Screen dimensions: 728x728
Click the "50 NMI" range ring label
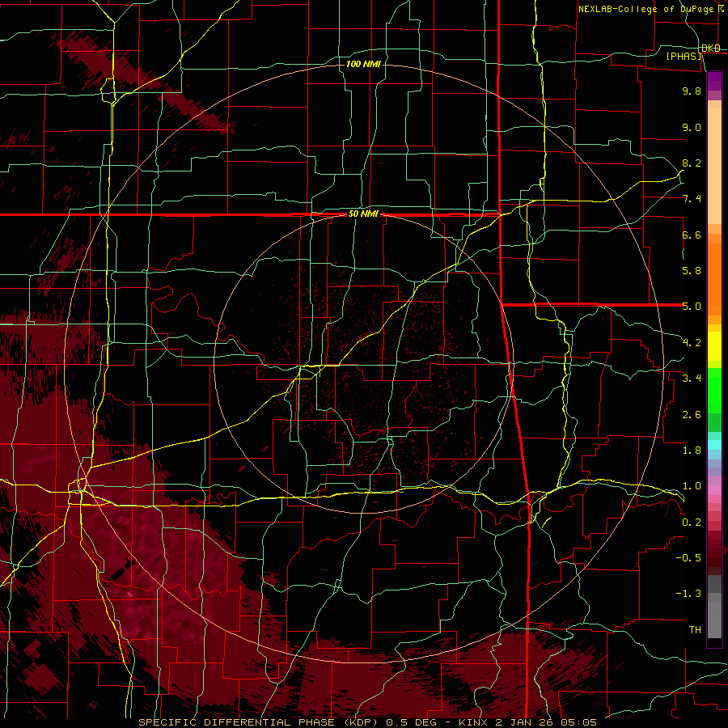(363, 214)
